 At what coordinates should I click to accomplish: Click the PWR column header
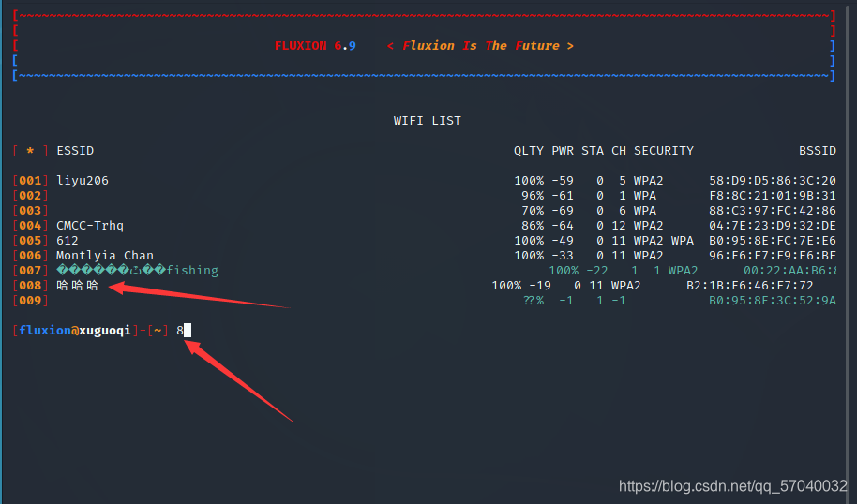point(563,151)
